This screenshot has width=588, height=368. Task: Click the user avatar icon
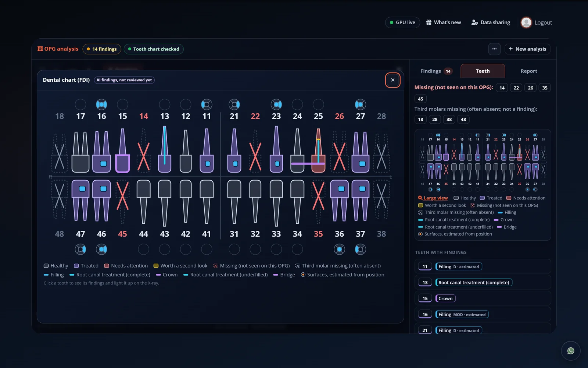click(x=526, y=22)
